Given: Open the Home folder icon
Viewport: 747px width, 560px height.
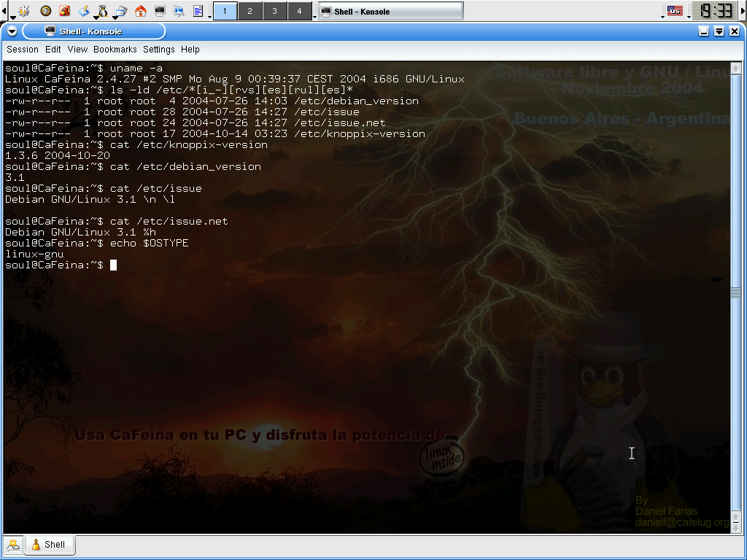Looking at the screenshot, I should (x=141, y=10).
